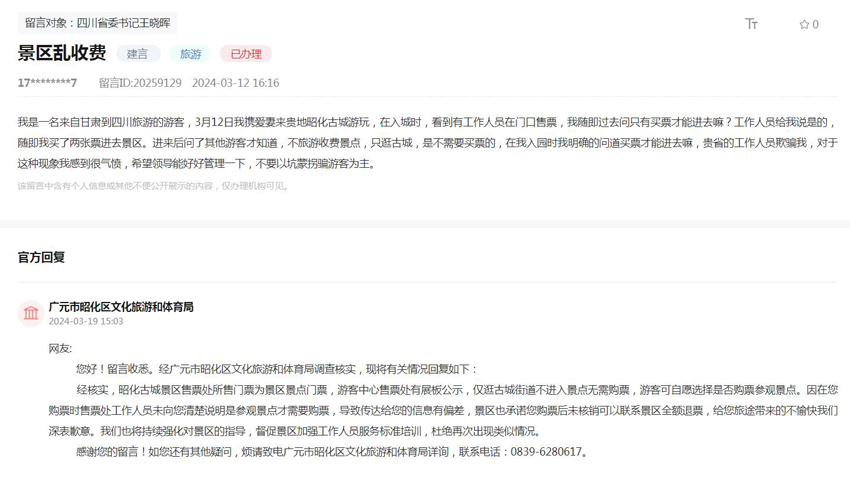Click the 已办理 status badge

[245, 54]
